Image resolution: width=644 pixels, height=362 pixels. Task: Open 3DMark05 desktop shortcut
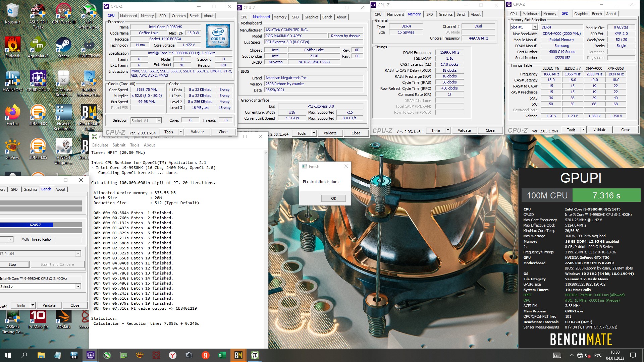tap(38, 149)
